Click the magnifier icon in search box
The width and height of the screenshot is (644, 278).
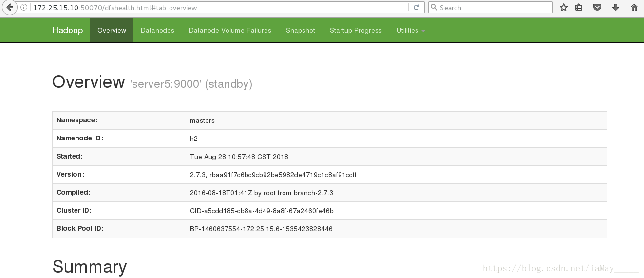pos(434,8)
